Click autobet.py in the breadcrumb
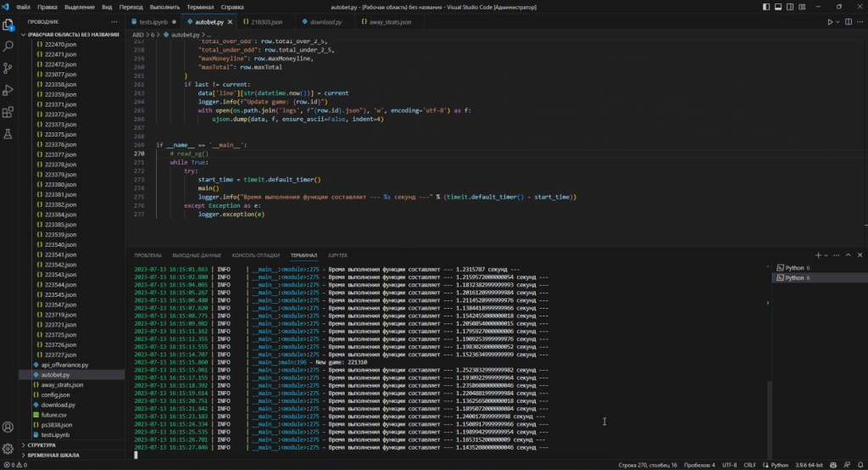The image size is (868, 470). coord(185,35)
